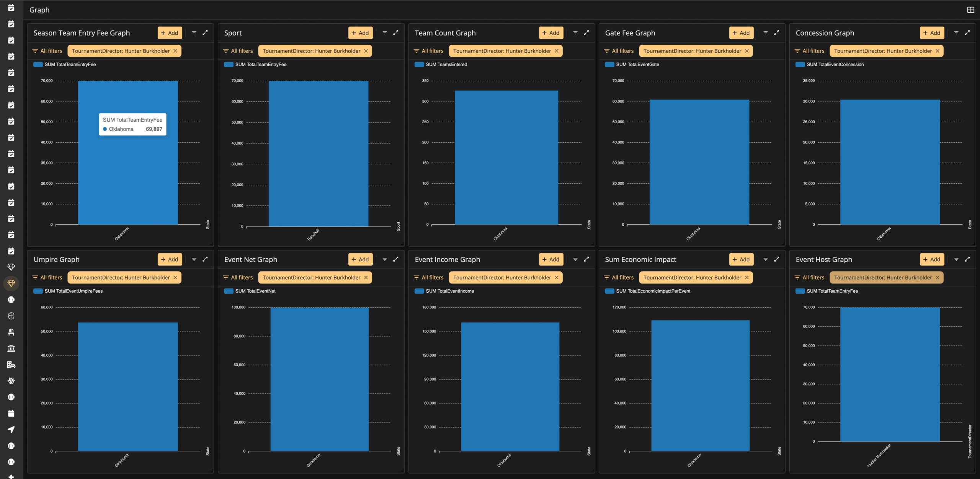This screenshot has height=479, width=980.
Task: Open All filters in the Concession Graph
Action: point(809,51)
